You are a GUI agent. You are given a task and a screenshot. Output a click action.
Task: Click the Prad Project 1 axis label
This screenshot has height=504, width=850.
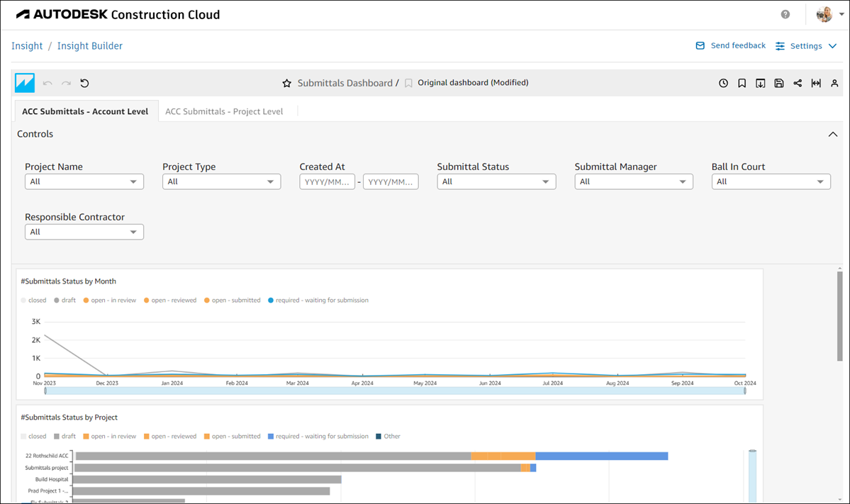48,491
